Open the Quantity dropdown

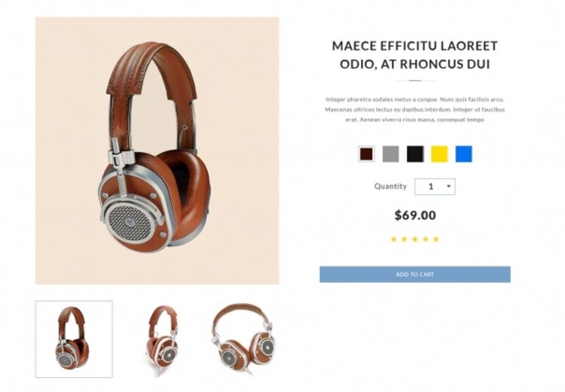435,187
